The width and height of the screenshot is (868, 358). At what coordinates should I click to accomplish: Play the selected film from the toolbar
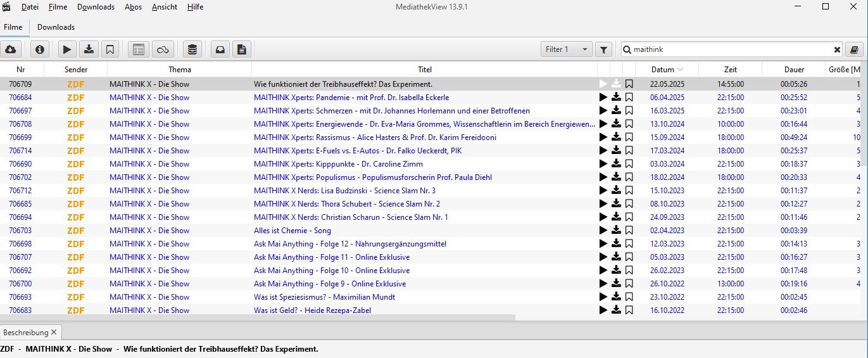pos(68,49)
